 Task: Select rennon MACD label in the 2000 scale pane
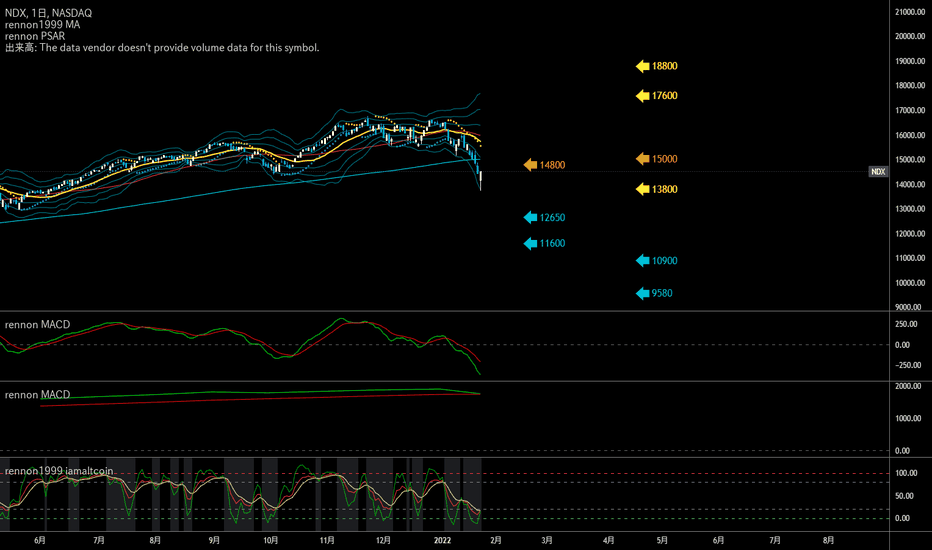pyautogui.click(x=37, y=395)
